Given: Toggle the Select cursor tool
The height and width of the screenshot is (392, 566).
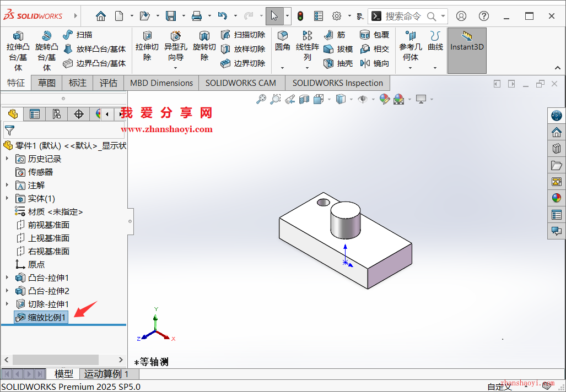Looking at the screenshot, I should coord(274,16).
